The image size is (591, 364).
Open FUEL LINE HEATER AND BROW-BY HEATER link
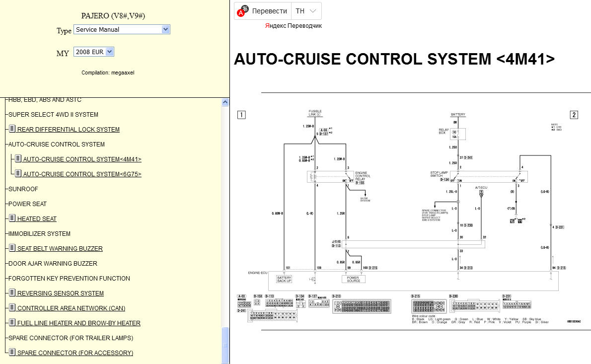79,323
